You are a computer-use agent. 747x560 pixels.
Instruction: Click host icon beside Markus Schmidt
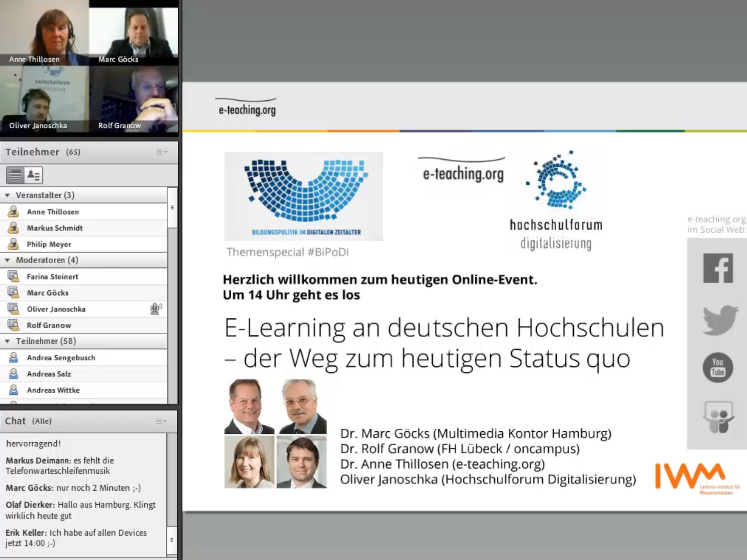tap(13, 228)
